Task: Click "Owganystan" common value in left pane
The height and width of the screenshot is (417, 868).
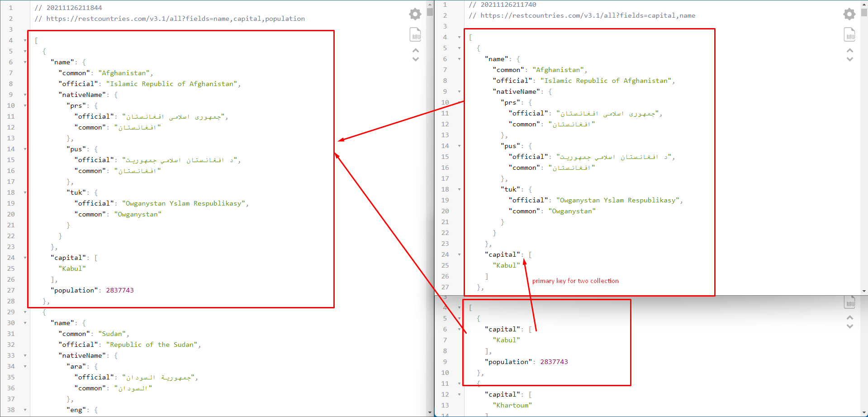Action: click(x=138, y=214)
